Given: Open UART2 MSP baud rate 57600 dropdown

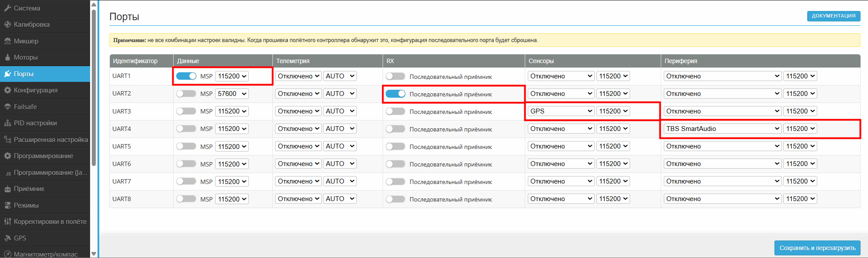Looking at the screenshot, I should point(232,94).
